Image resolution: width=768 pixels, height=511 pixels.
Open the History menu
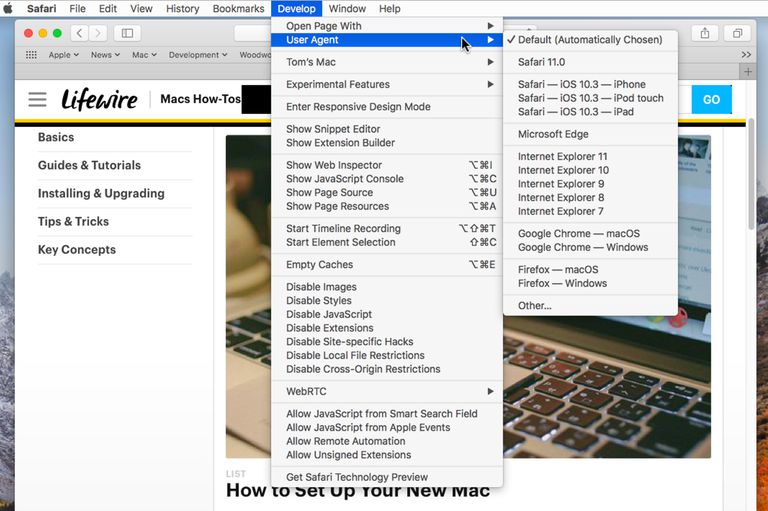[x=182, y=8]
